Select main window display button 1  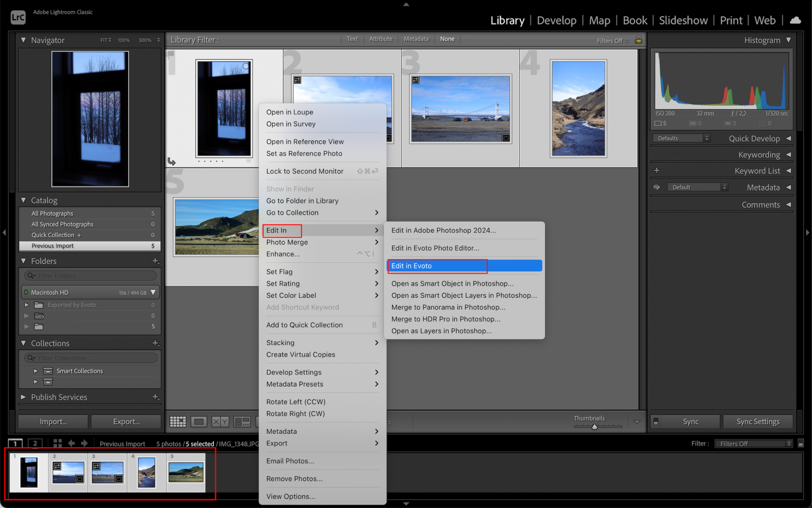[15, 443]
